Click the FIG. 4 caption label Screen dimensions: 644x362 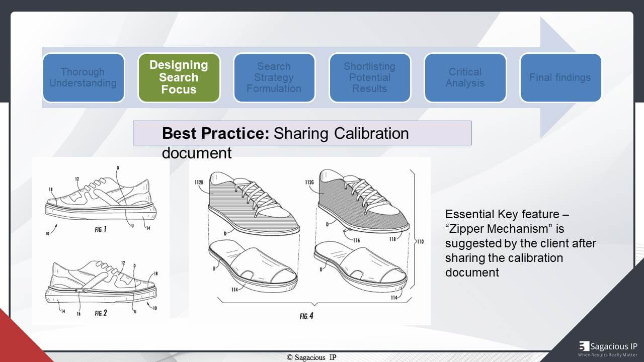(x=307, y=317)
